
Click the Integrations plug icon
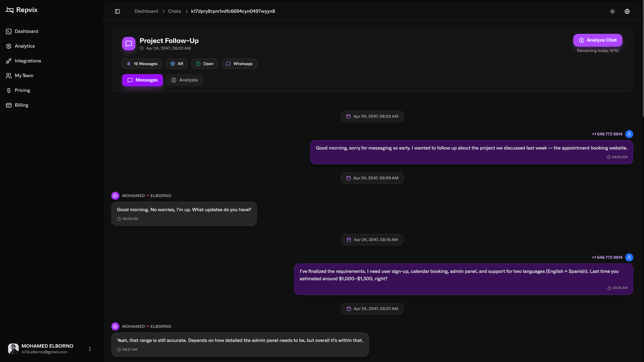click(x=9, y=61)
